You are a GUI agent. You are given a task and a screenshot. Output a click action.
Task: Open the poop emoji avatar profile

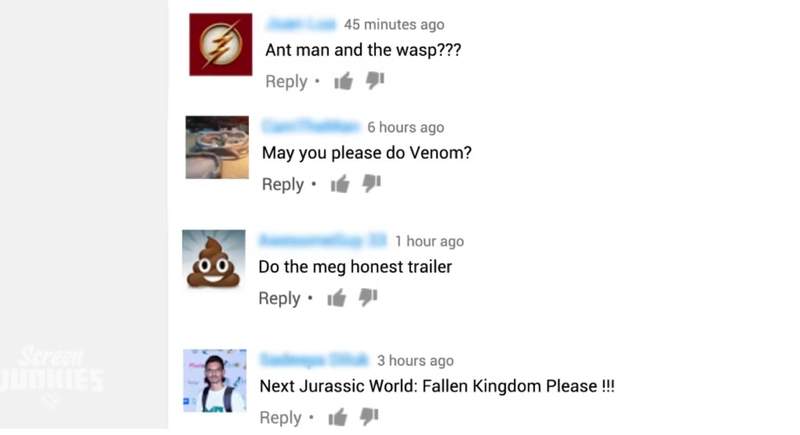(x=214, y=261)
